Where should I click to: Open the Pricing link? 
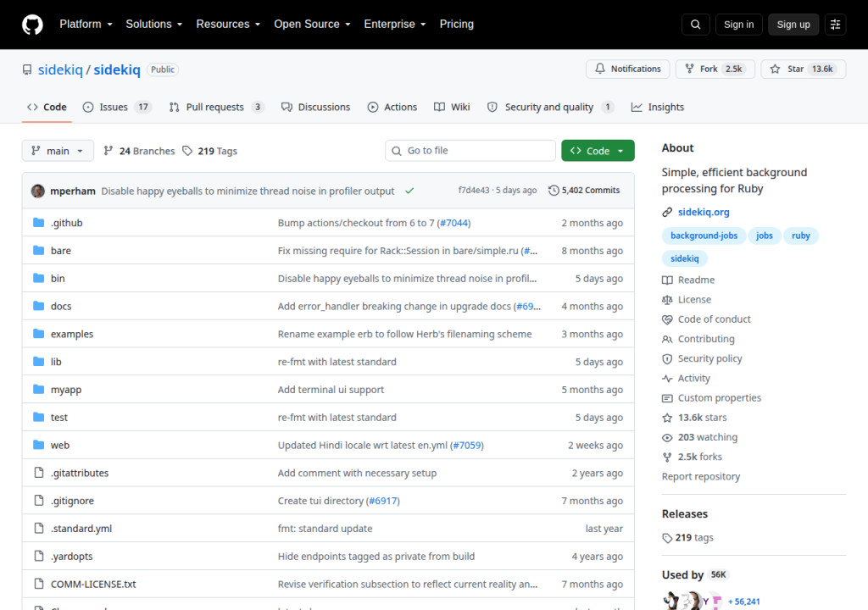coord(457,25)
